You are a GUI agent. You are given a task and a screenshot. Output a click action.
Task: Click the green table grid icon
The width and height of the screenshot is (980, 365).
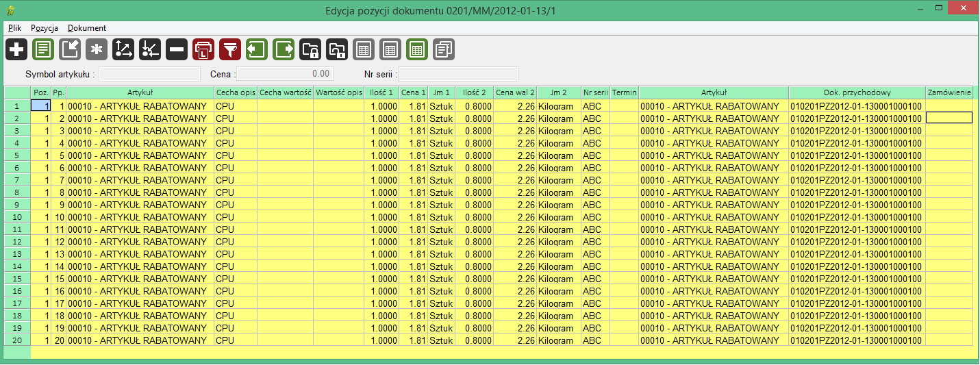[x=417, y=49]
